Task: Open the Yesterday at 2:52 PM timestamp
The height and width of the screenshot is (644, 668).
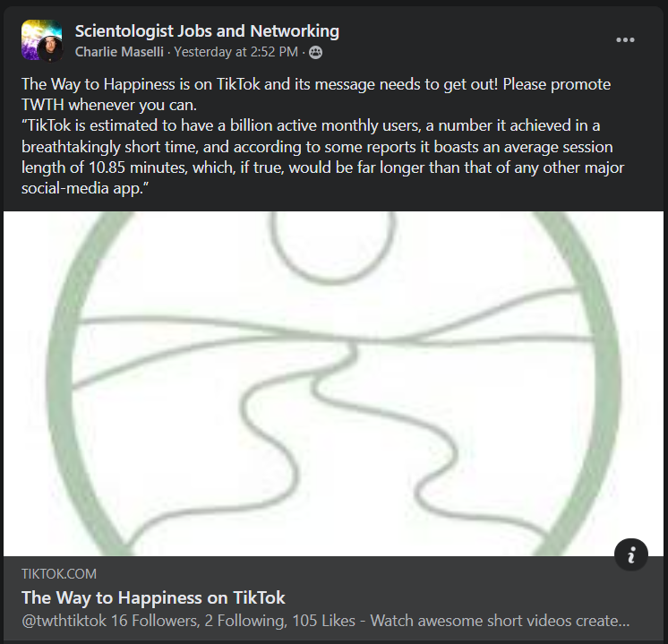Action: (236, 52)
